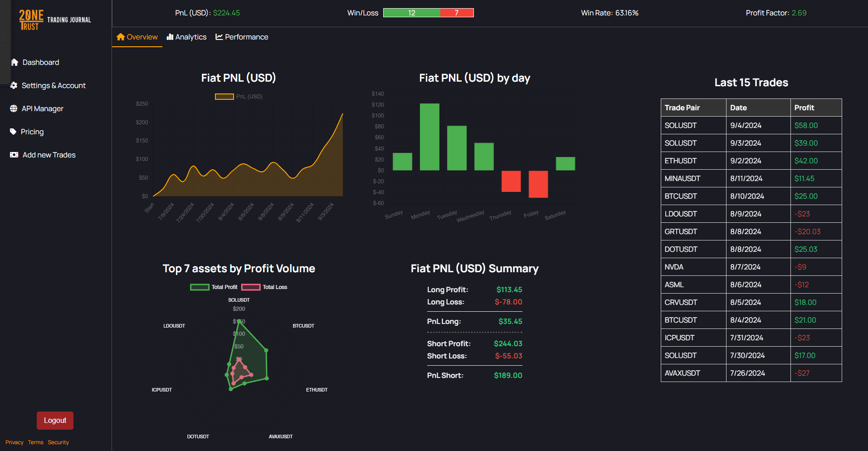The height and width of the screenshot is (451, 868).
Task: Click the Date column header
Action: pyautogui.click(x=758, y=108)
